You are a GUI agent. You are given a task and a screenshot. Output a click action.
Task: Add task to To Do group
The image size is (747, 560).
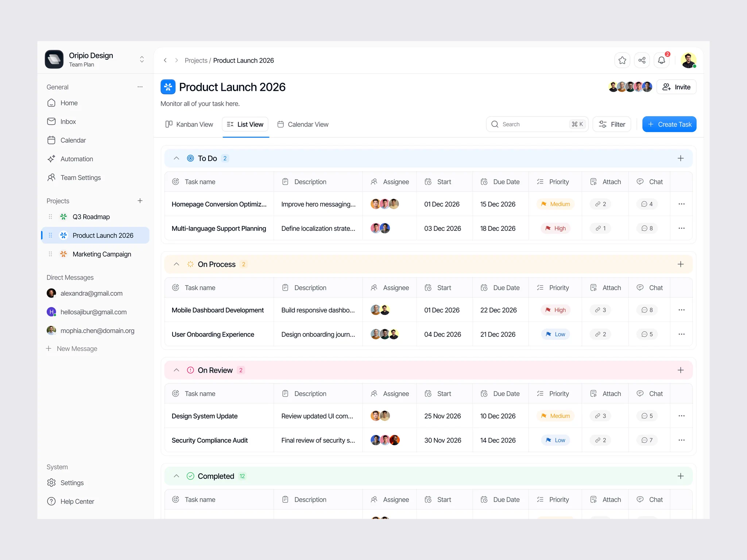point(681,158)
